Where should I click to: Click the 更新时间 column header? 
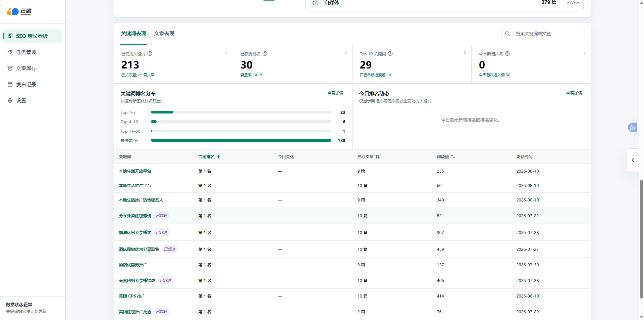coord(525,157)
